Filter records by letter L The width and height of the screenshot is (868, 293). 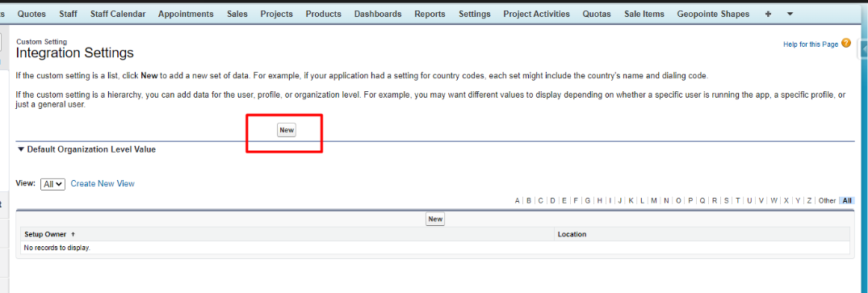coord(642,200)
